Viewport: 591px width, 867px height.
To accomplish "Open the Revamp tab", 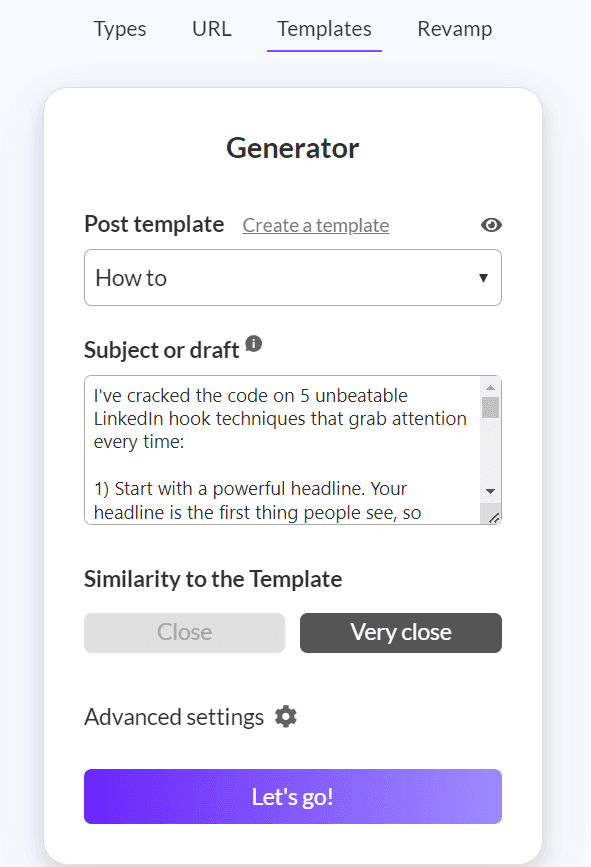I will (x=454, y=29).
